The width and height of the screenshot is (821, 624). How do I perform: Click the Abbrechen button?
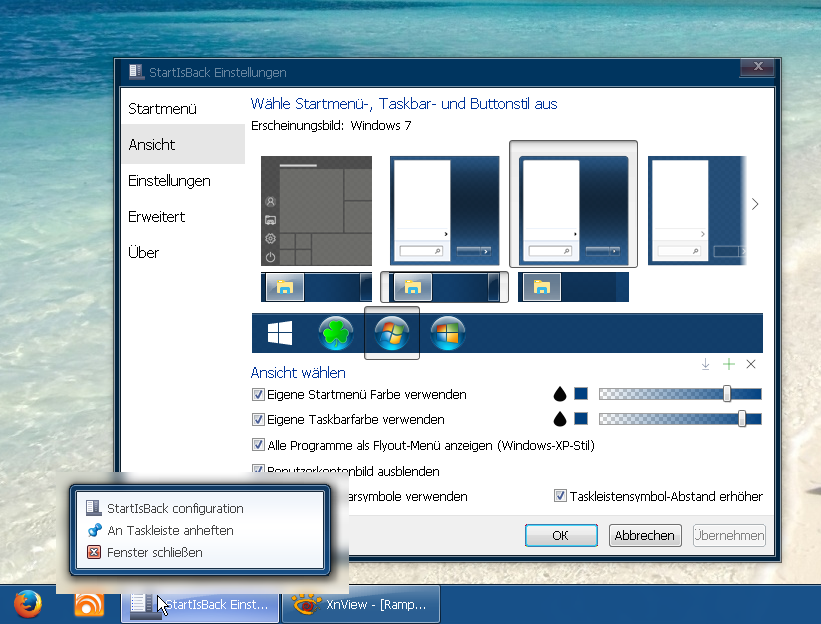tap(645, 536)
